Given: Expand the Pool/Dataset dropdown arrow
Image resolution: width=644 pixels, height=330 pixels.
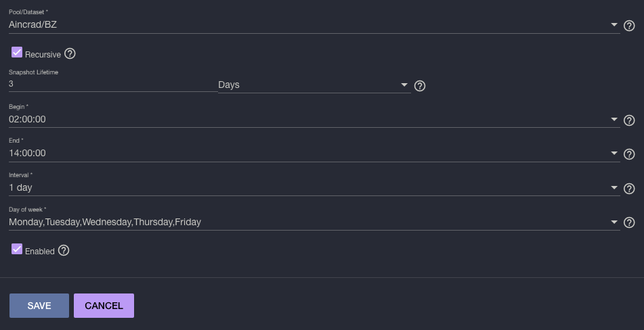Looking at the screenshot, I should pos(614,24).
